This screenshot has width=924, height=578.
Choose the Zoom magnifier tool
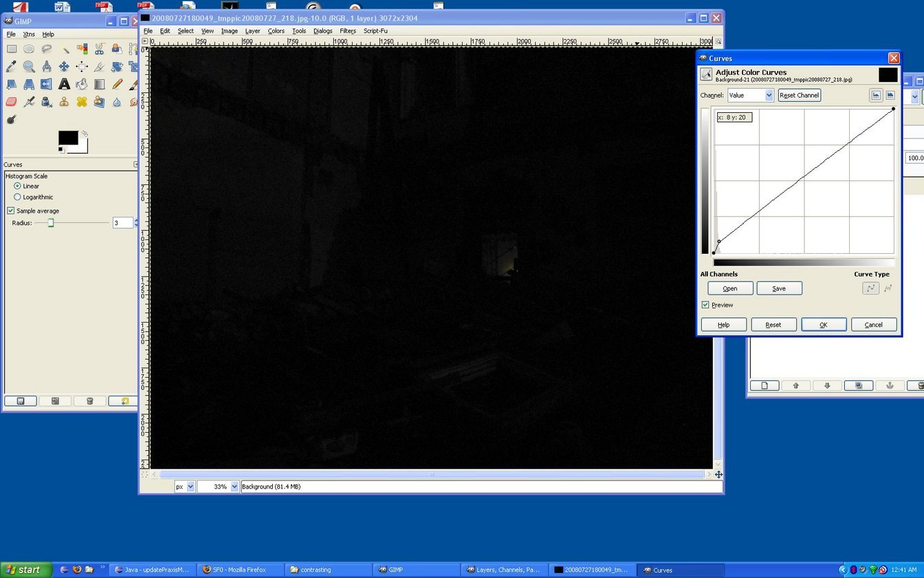29,67
